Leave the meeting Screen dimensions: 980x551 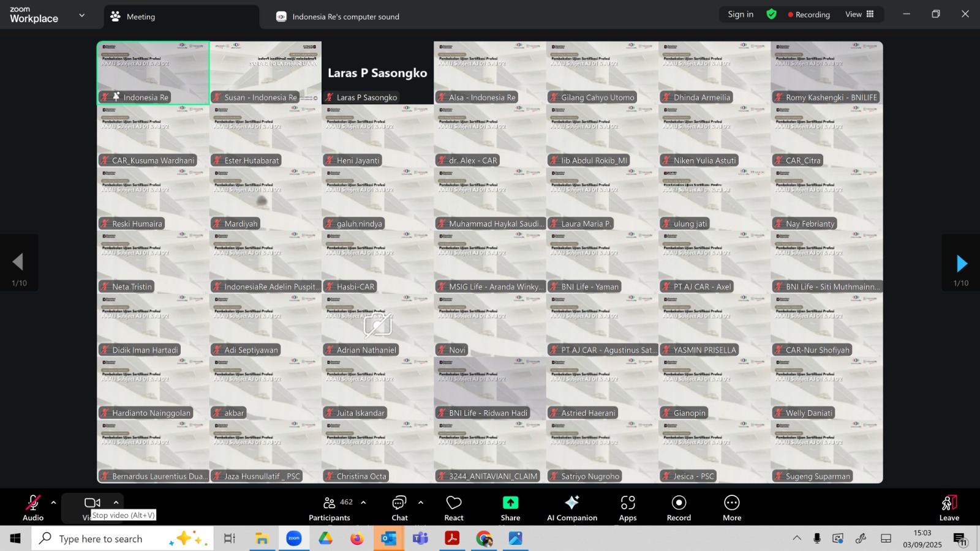pyautogui.click(x=949, y=508)
